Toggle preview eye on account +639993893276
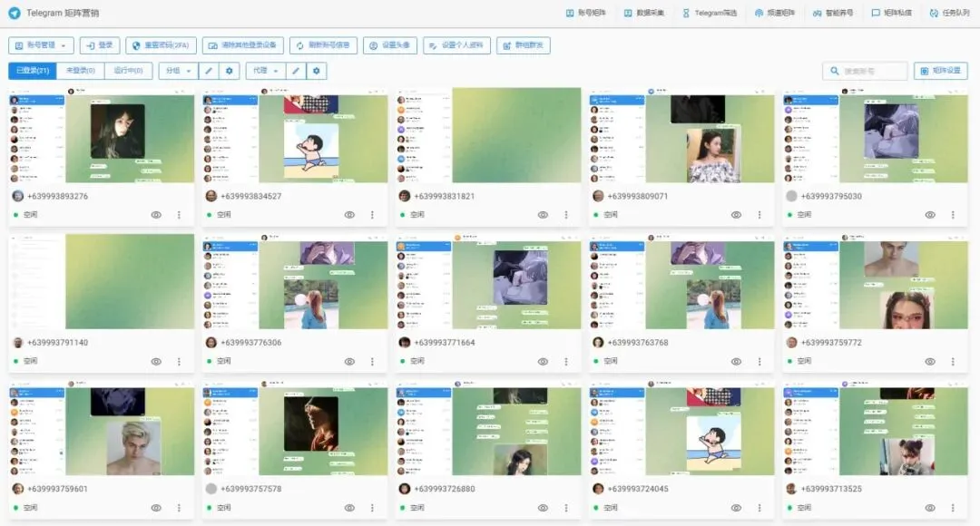 [x=155, y=214]
